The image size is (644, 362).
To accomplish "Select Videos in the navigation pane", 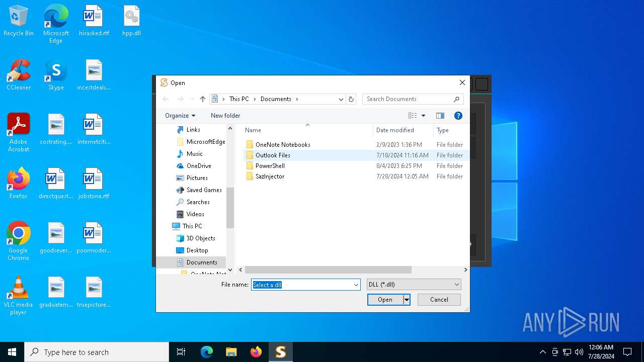I will pyautogui.click(x=195, y=214).
